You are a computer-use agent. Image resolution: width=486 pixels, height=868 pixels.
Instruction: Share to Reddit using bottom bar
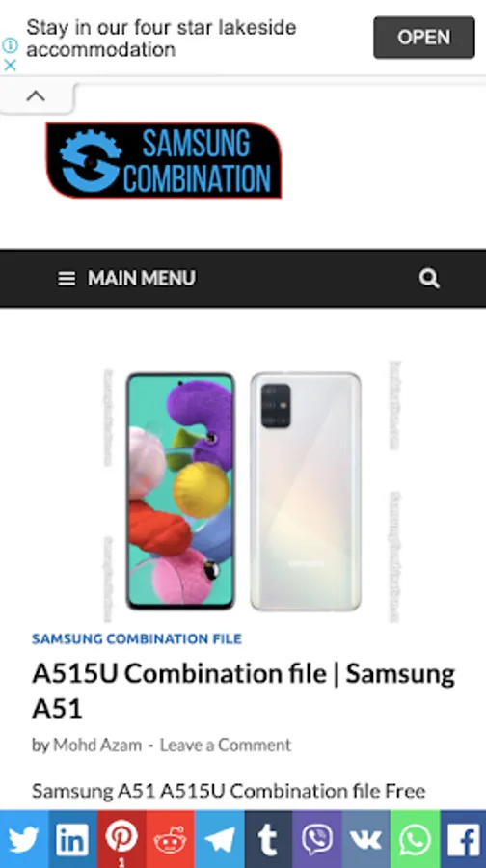click(171, 839)
